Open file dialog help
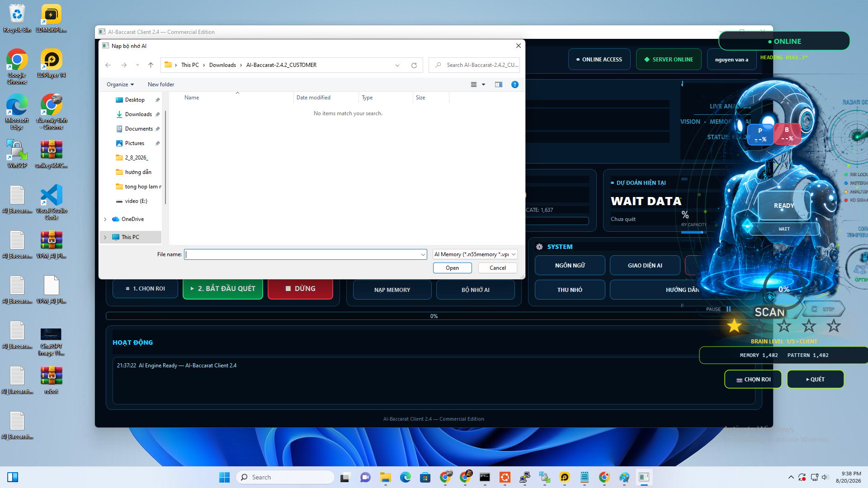868x488 pixels. [514, 84]
